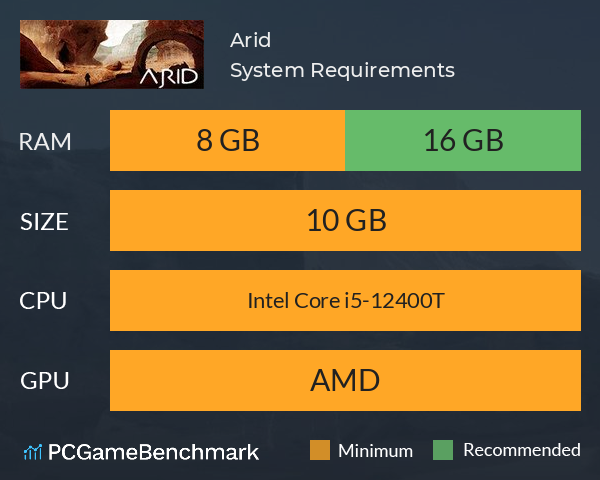Click the orange Minimum legend swatch
Image resolution: width=600 pixels, height=480 pixels.
pyautogui.click(x=320, y=450)
